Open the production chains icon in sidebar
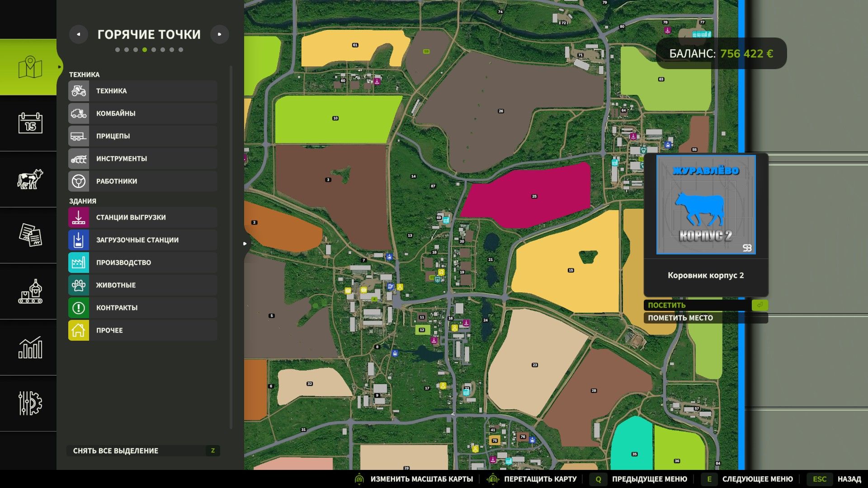The width and height of the screenshot is (868, 488). point(30,291)
